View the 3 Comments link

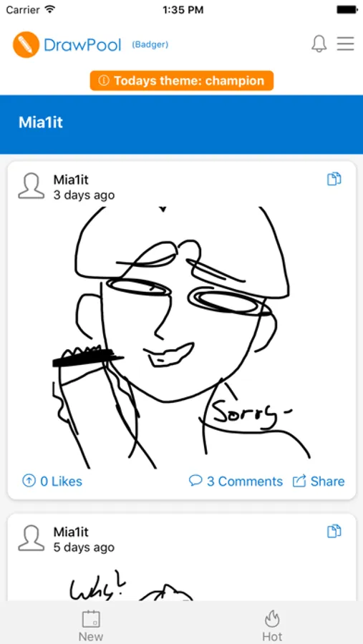245,481
